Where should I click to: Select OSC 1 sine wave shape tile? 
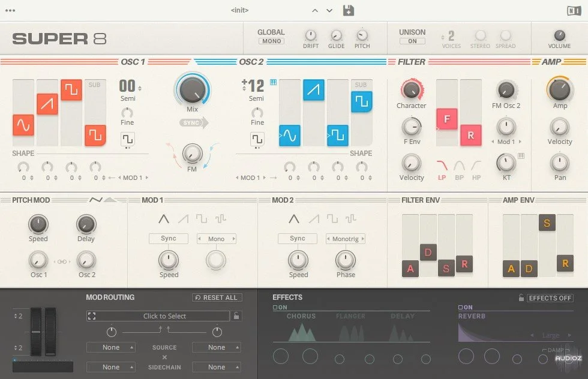click(23, 125)
